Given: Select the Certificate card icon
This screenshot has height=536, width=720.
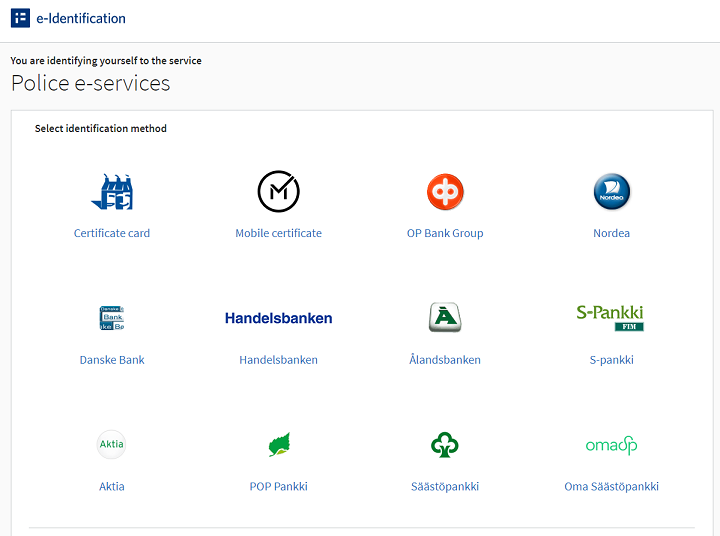Looking at the screenshot, I should (112, 192).
